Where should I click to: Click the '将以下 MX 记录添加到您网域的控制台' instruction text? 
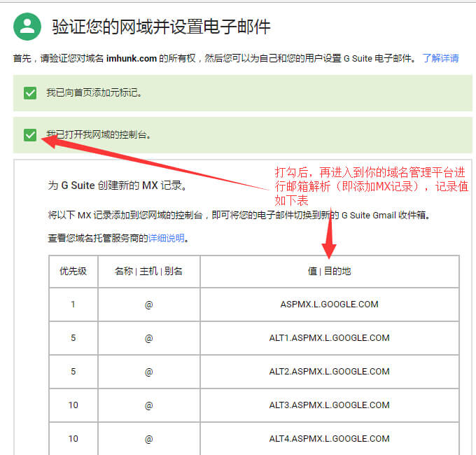coord(125,215)
